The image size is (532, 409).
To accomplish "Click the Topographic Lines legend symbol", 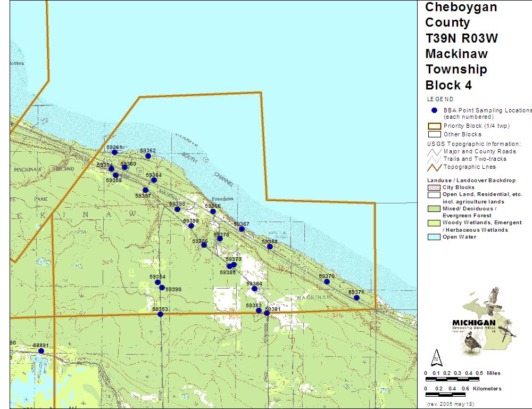I will pyautogui.click(x=435, y=167).
